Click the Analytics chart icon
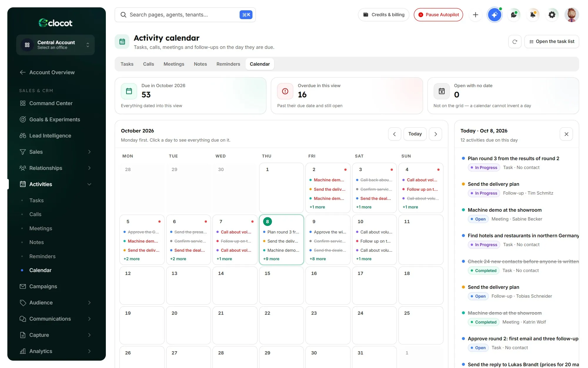Image resolution: width=588 pixels, height=368 pixels. click(23, 351)
